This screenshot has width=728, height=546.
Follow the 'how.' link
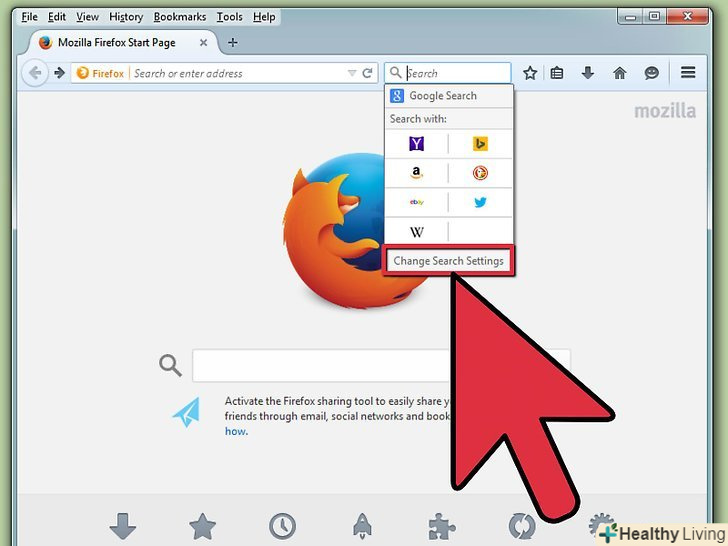point(236,431)
